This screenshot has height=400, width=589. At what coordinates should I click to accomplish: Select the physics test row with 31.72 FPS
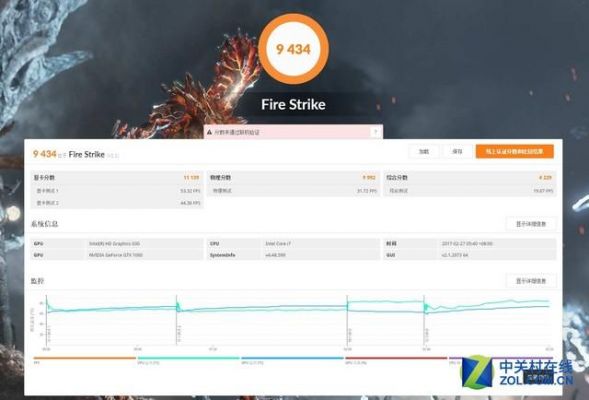[x=293, y=191]
